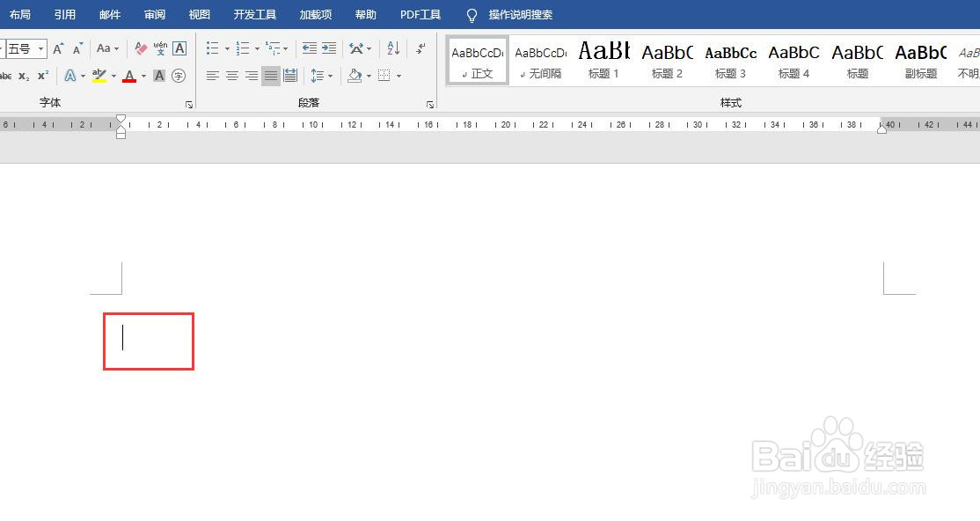
Task: Expand font color dropdown arrow
Action: coord(143,76)
